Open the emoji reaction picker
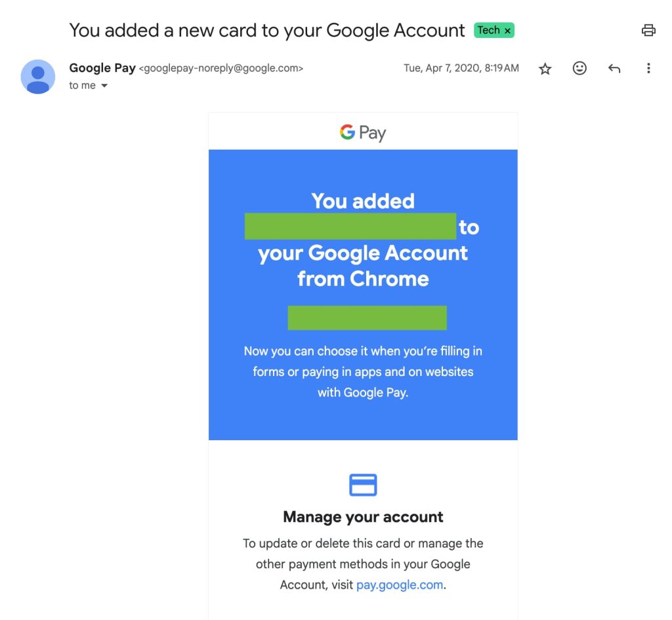 click(x=579, y=68)
